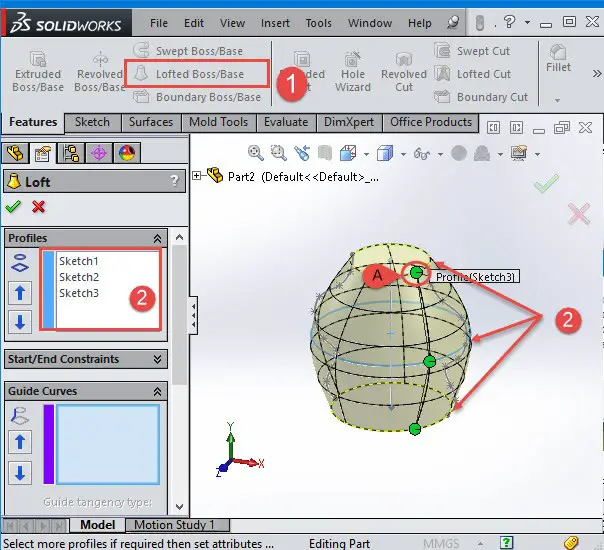Expand the Start/End Constraints section
This screenshot has width=604, height=550.
pyautogui.click(x=157, y=359)
